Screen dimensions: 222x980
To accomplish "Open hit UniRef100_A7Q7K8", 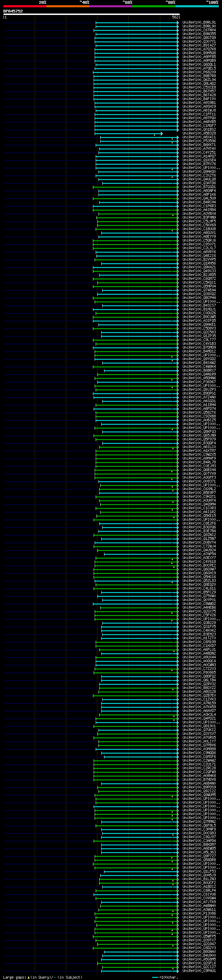I will pyautogui.click(x=199, y=49).
